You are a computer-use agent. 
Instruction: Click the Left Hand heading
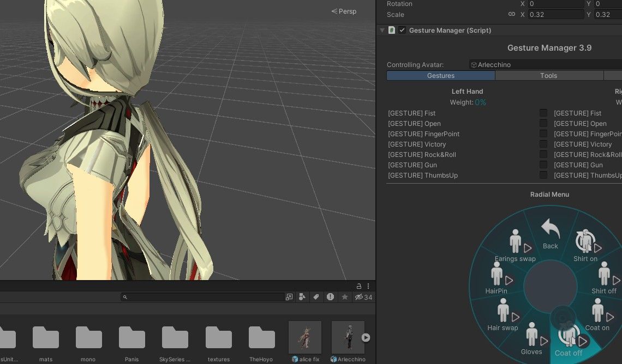point(467,91)
